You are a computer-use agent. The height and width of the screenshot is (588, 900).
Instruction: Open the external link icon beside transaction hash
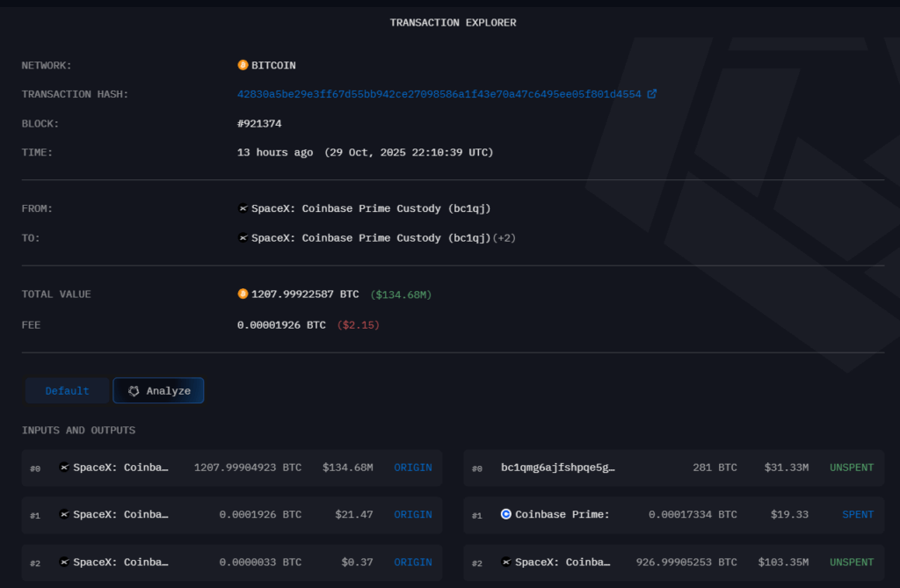(x=651, y=94)
